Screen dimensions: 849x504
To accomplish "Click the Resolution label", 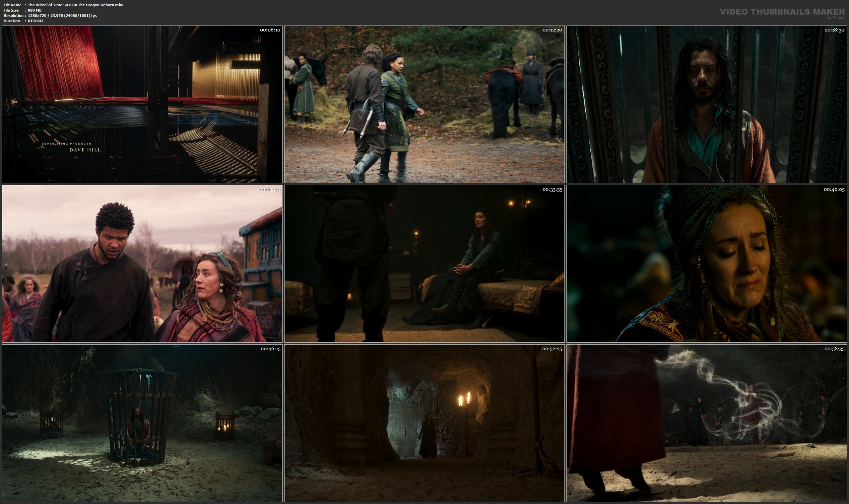I will point(14,16).
